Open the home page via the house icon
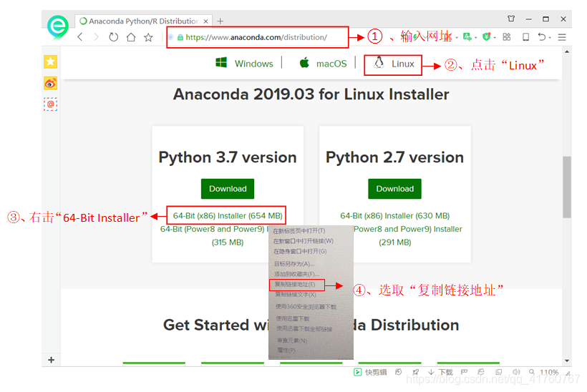Screen dimensions: 587x392 131,37
